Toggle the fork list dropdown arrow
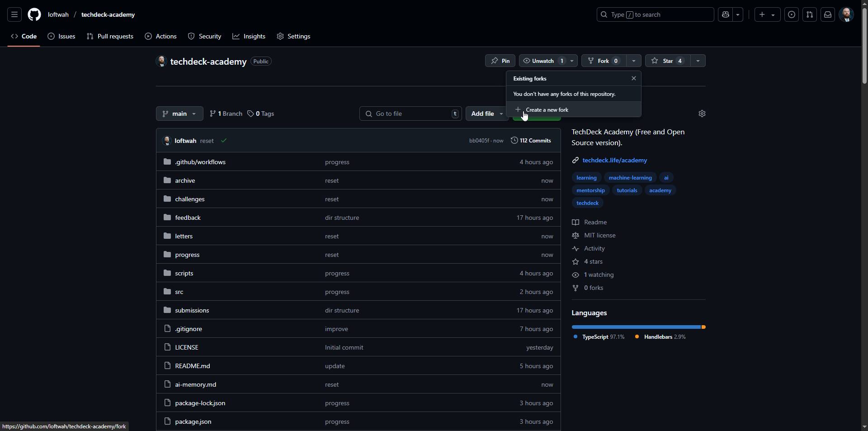The width and height of the screenshot is (868, 431). pyautogui.click(x=634, y=61)
